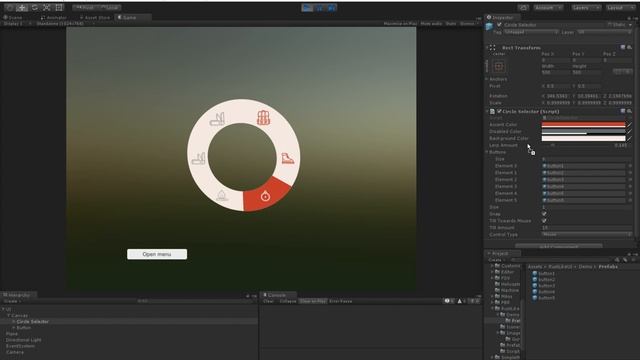Screen dimensions: 640x360
Task: Collapse the Canvas hierarchy item
Action: click(x=9, y=316)
